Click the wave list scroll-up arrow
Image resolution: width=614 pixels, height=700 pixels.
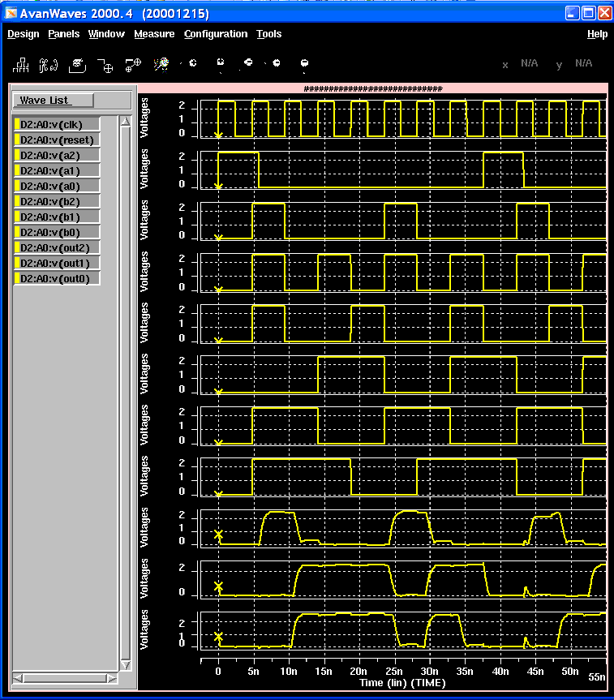tap(126, 122)
